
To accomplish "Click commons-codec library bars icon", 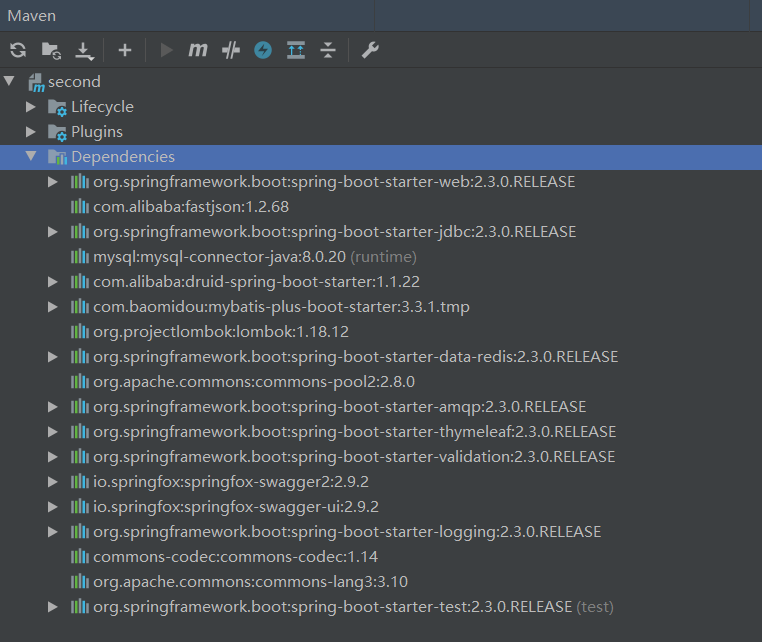I will (x=80, y=556).
